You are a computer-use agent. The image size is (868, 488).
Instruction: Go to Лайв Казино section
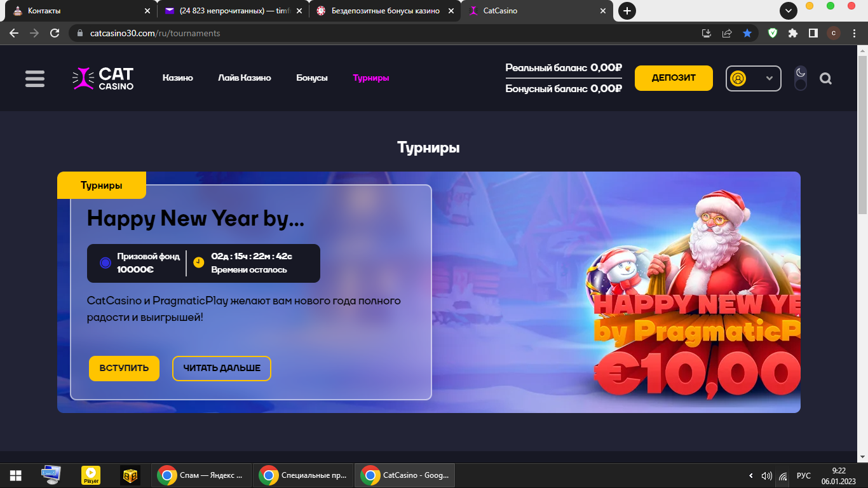coord(245,78)
